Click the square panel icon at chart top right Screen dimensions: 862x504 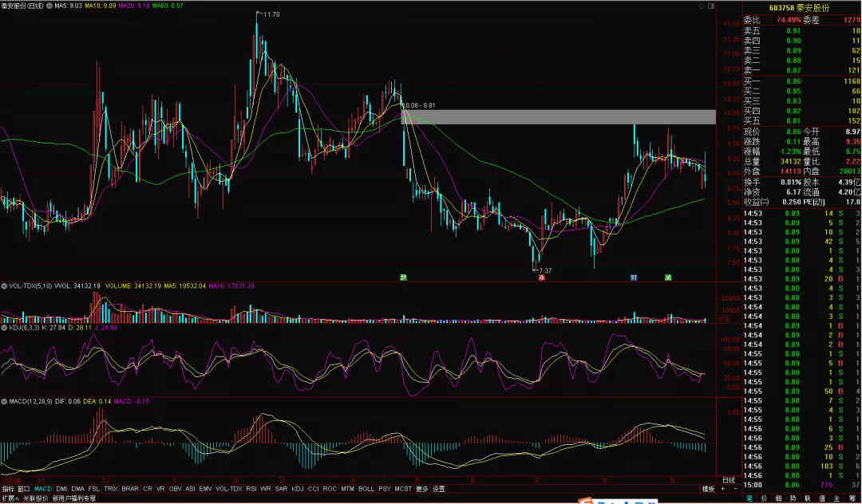(711, 6)
